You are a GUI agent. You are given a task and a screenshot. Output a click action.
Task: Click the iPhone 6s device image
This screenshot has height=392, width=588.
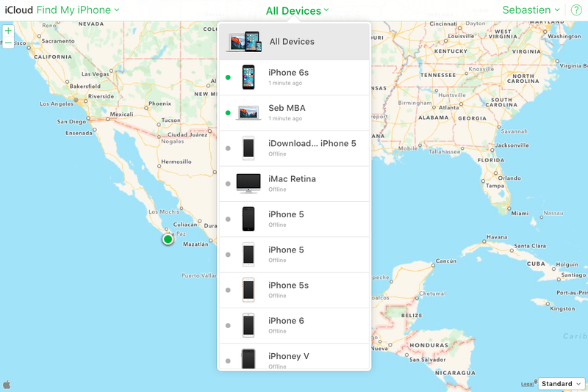click(248, 77)
